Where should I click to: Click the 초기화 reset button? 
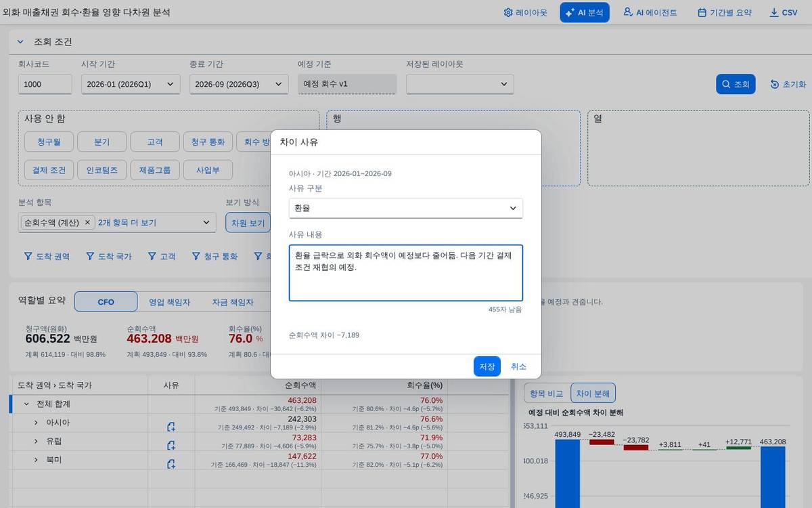(x=788, y=84)
